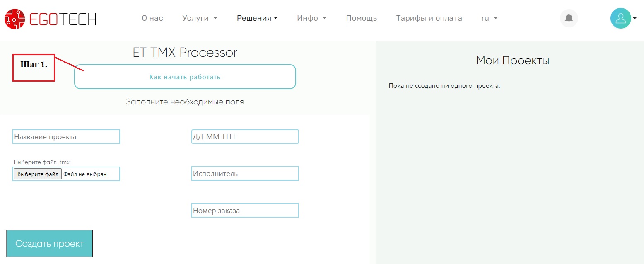
Task: Expand the Инфо dropdown menu
Action: (x=311, y=18)
